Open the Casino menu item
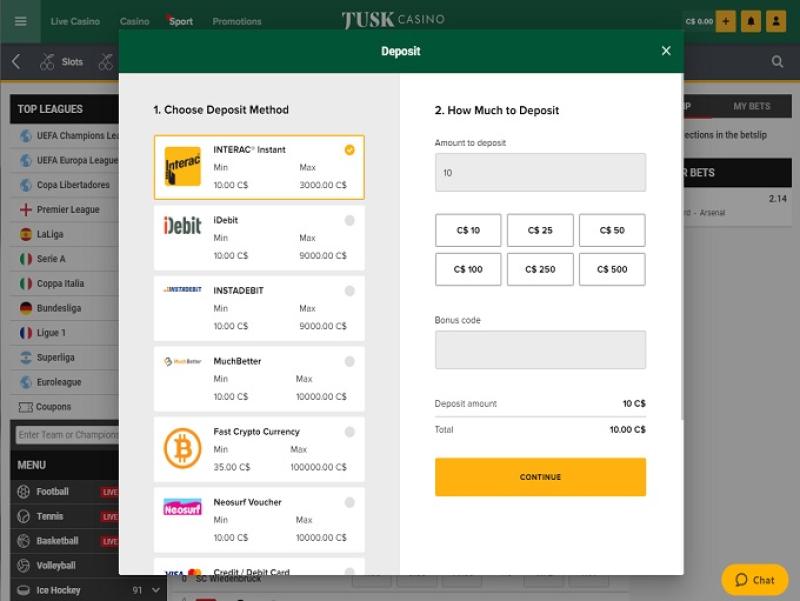 [135, 21]
